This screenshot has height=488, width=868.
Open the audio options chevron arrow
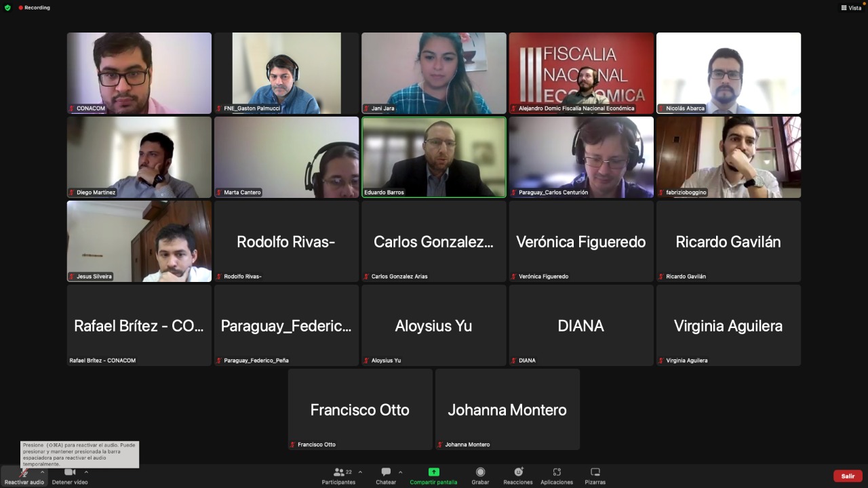tap(42, 472)
